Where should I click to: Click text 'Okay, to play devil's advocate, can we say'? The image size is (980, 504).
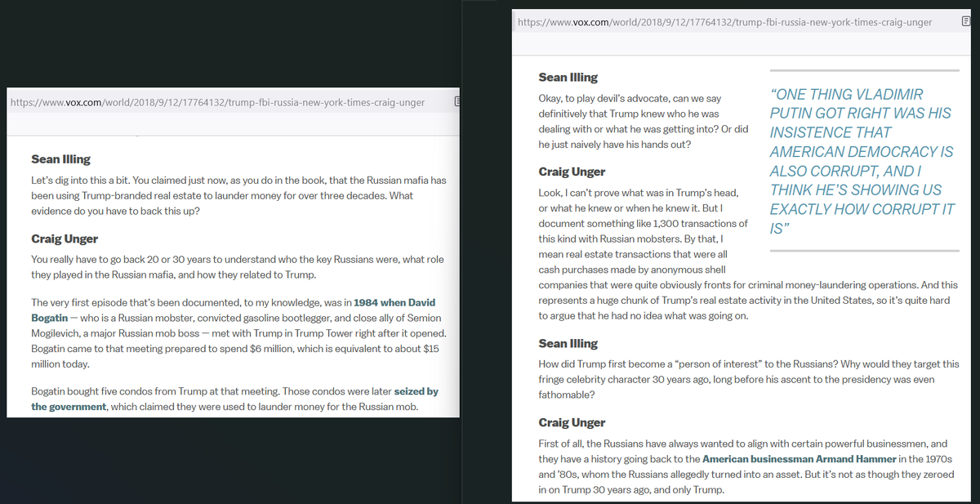[630, 98]
